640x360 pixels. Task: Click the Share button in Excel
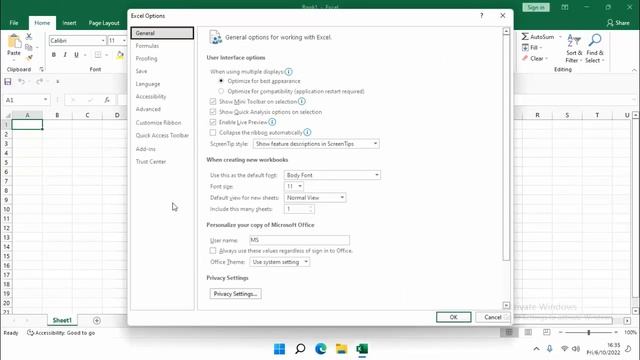tap(618, 23)
